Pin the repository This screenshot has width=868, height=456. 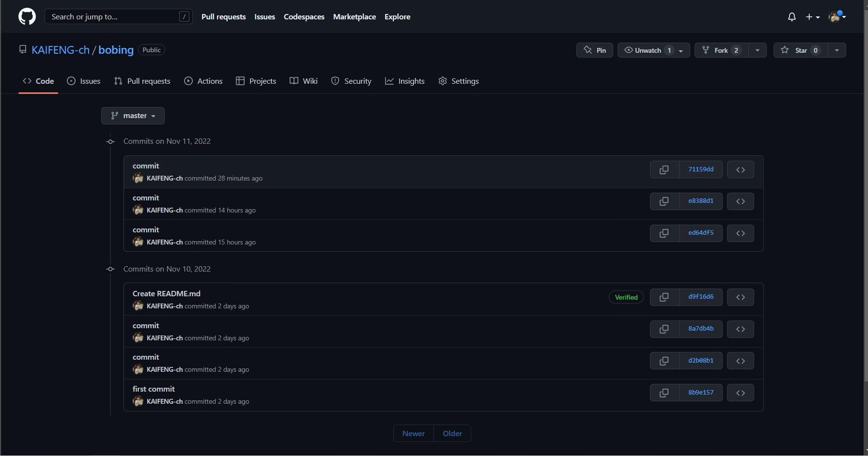coord(595,50)
